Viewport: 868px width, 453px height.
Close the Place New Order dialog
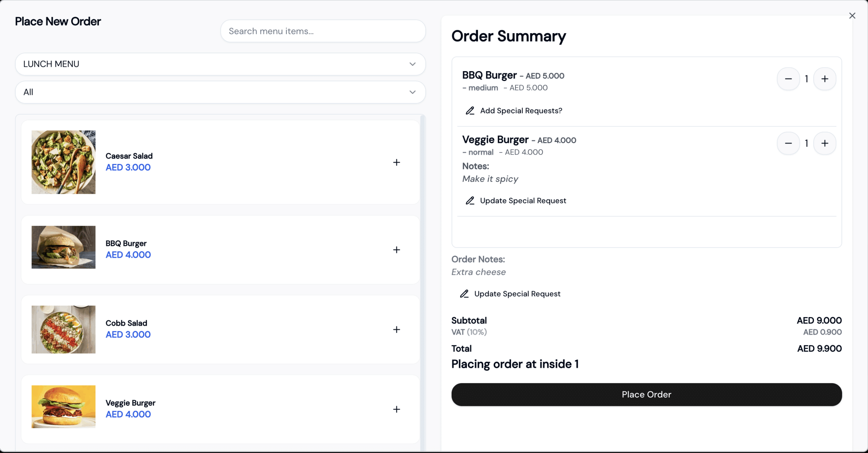[x=852, y=16]
